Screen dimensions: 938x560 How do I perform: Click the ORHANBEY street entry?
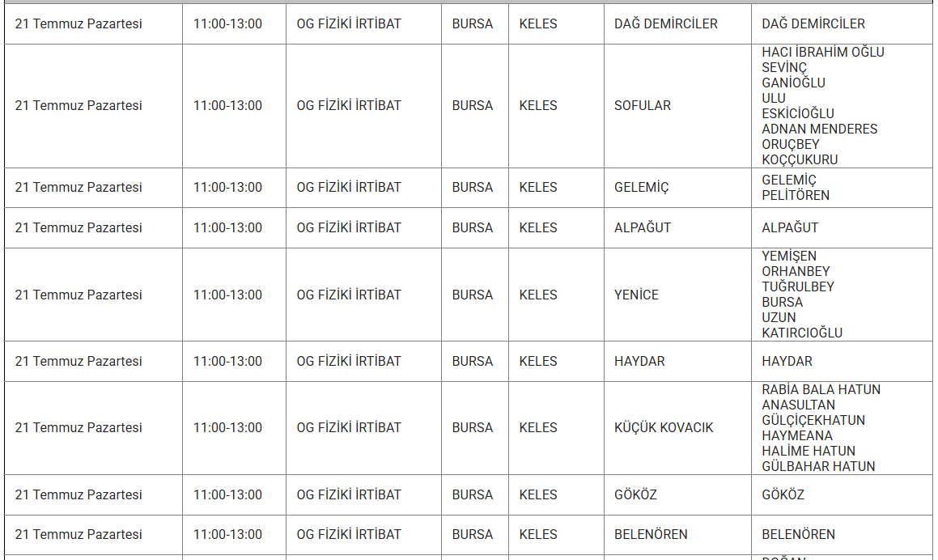click(796, 271)
